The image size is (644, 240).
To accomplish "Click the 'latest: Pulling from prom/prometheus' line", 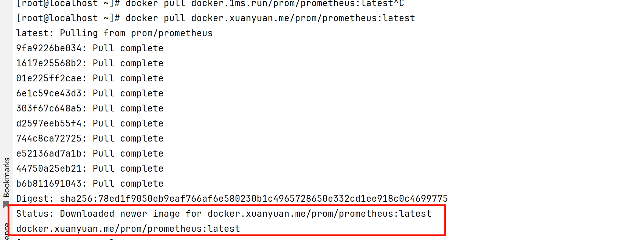I will (115, 33).
